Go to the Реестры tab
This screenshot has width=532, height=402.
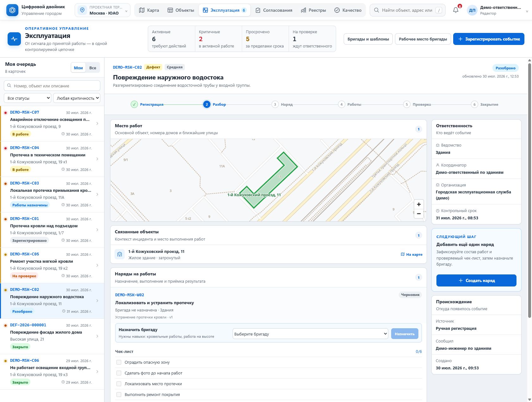(313, 10)
